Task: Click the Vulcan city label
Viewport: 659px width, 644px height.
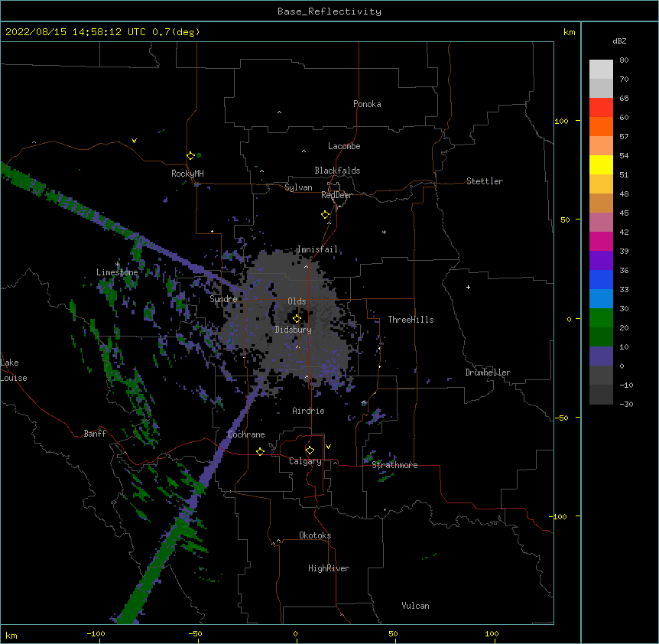Action: [415, 606]
